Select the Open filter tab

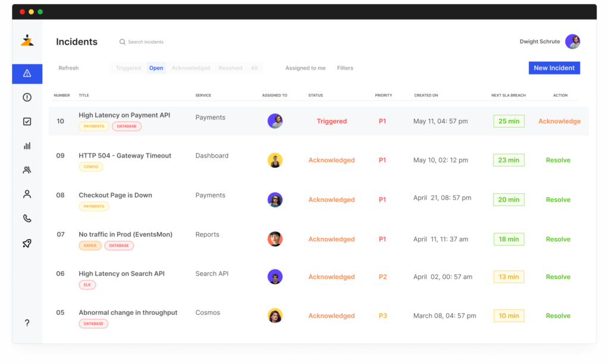(156, 68)
